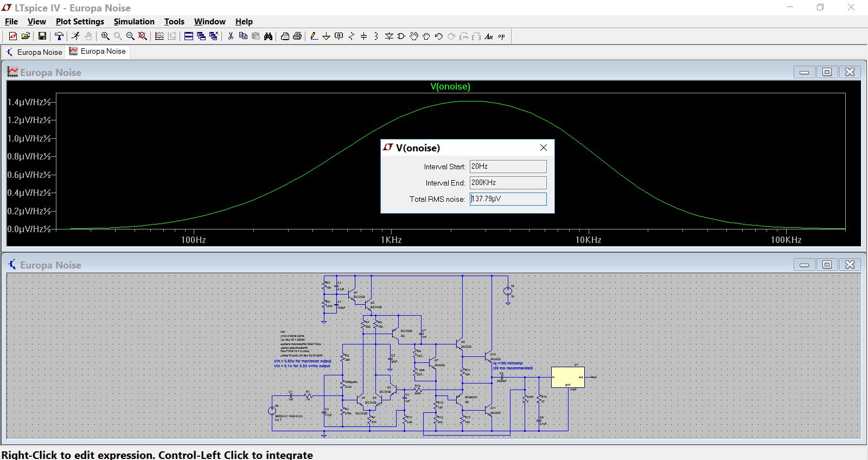Maximize the Europa Noise plot pane
The image size is (868, 460).
coord(827,72)
